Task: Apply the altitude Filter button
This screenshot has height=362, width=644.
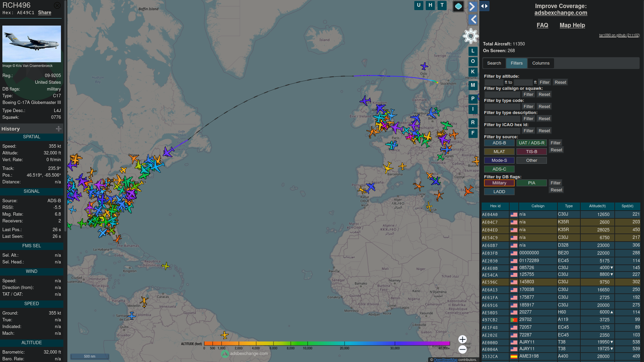Action: click(x=544, y=82)
